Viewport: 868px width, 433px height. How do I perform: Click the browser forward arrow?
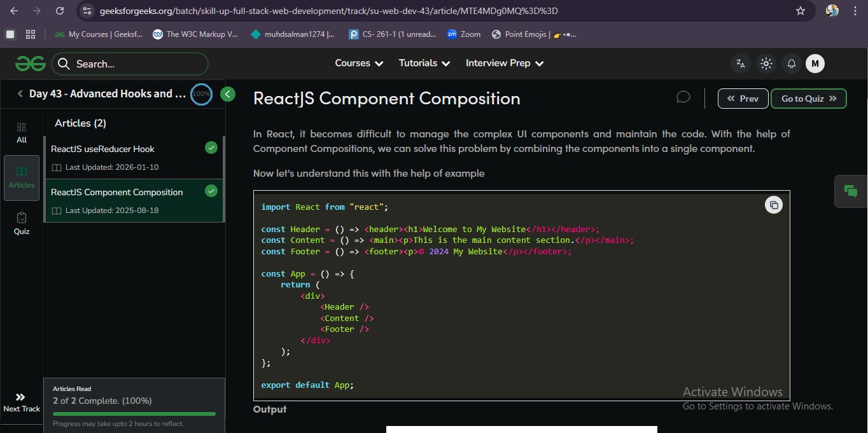(x=37, y=11)
